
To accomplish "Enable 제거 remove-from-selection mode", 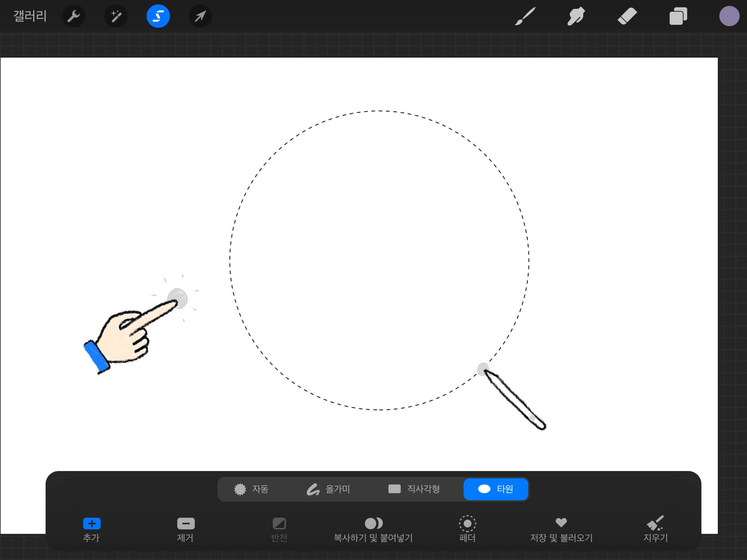I will 186,529.
